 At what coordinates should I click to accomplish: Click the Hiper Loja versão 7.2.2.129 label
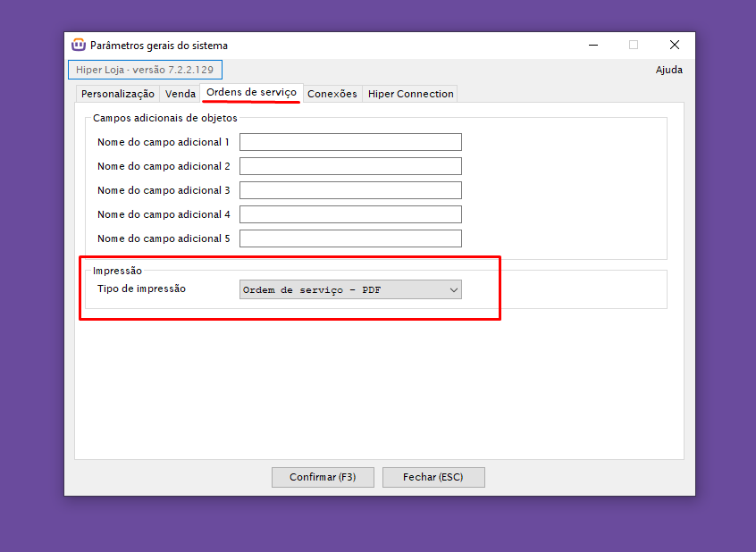click(x=145, y=70)
